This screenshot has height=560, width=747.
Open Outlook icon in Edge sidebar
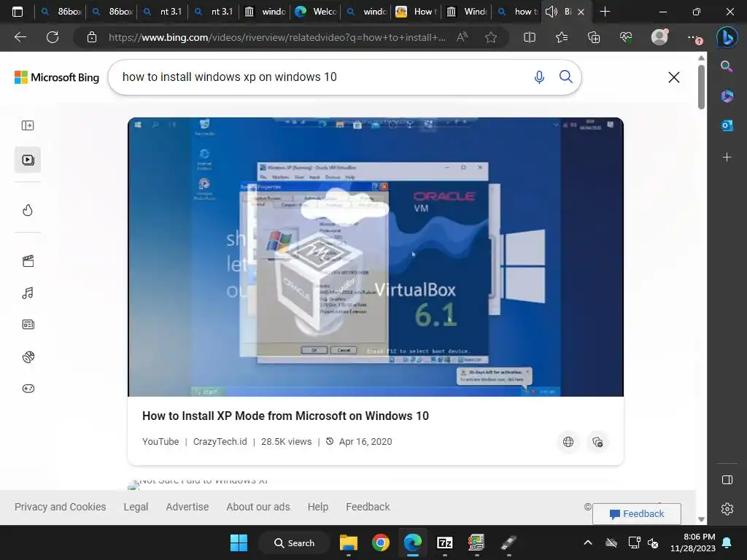(x=727, y=125)
